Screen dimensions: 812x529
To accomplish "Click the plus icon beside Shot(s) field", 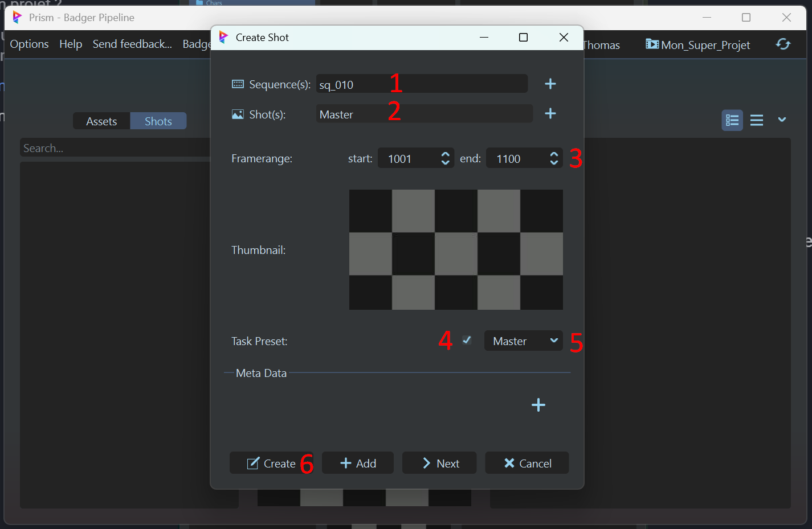I will [550, 114].
